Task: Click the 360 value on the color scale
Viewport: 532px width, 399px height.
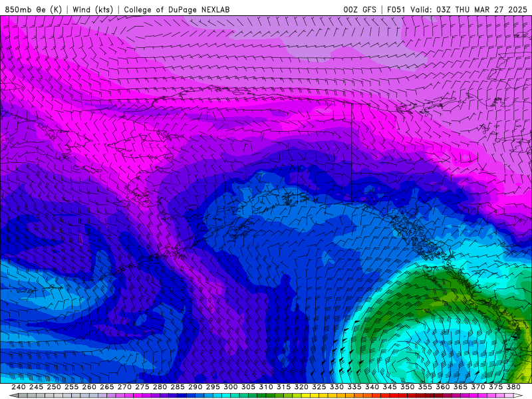Action: click(443, 387)
